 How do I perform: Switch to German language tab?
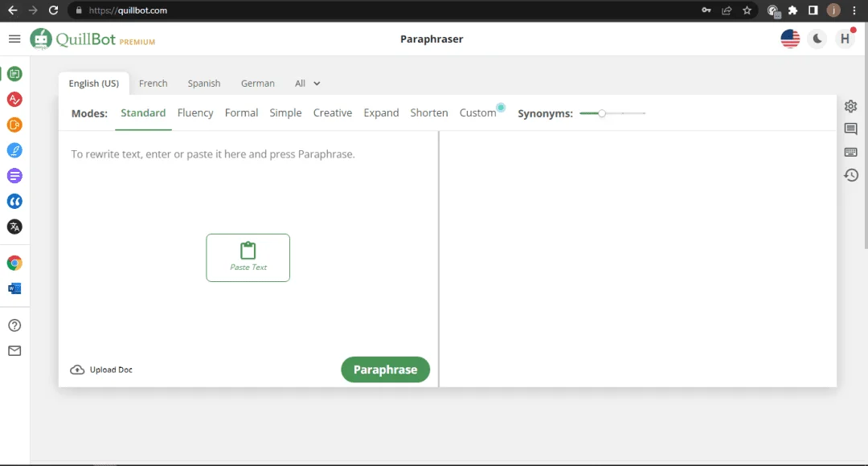(257, 83)
